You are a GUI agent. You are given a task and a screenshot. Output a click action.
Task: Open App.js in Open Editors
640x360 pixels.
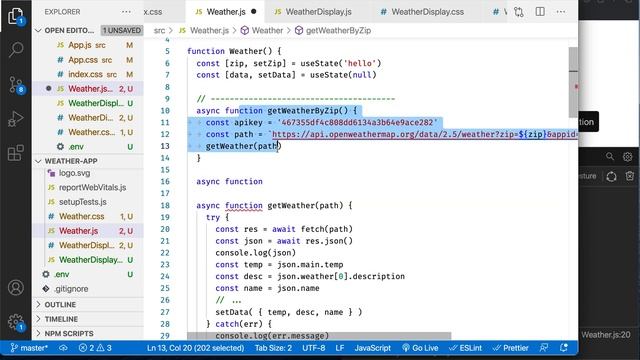(x=88, y=45)
